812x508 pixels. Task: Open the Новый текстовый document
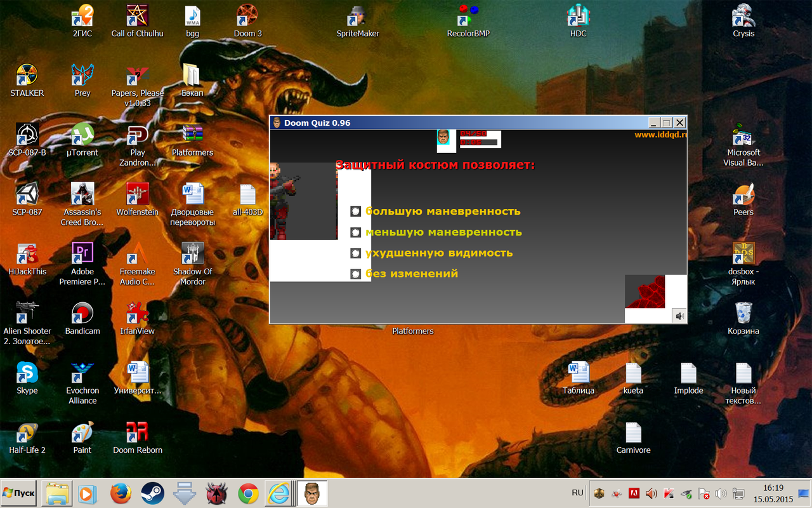[743, 384]
